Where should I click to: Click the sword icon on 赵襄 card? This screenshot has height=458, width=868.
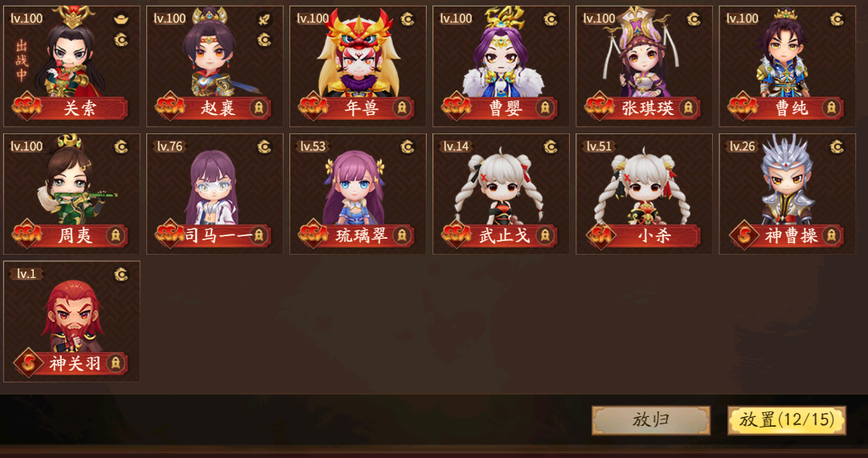tap(264, 19)
